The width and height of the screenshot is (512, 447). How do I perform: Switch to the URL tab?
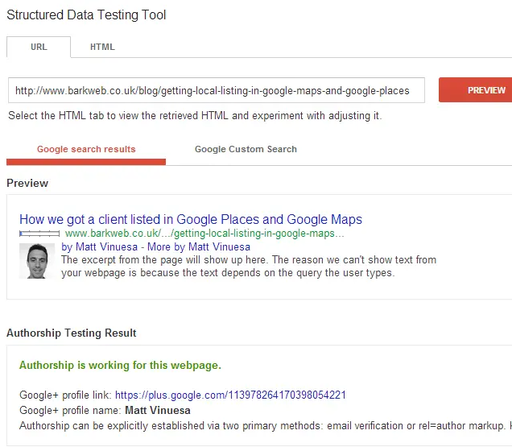(39, 47)
